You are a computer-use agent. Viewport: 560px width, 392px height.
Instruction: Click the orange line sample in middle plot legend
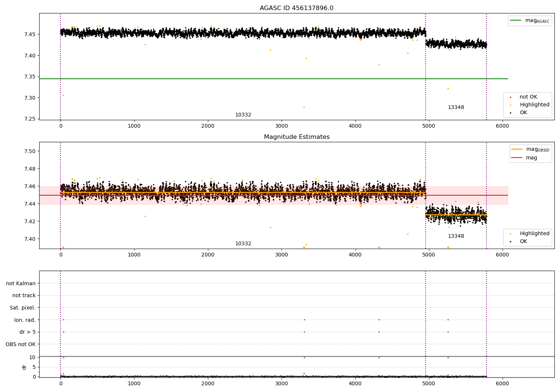517,149
